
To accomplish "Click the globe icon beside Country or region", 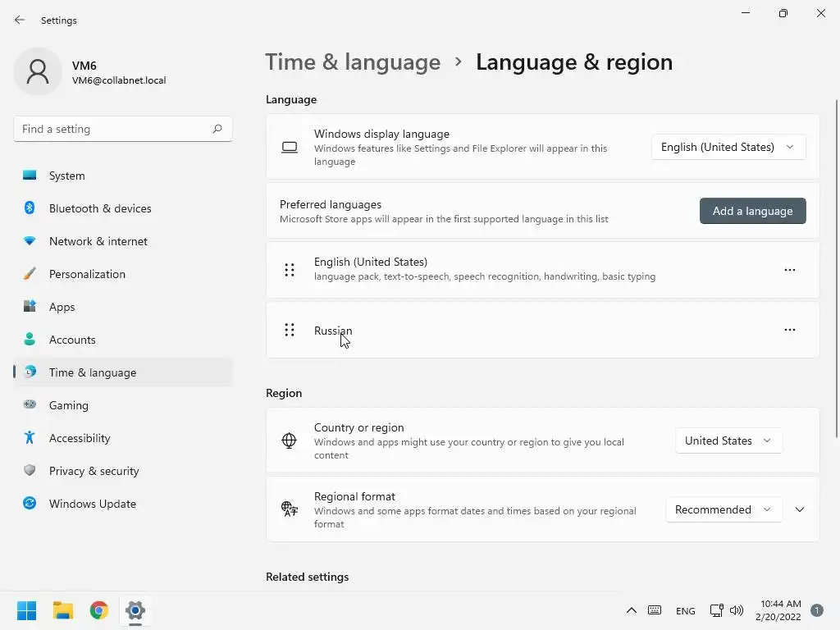I will (x=290, y=441).
